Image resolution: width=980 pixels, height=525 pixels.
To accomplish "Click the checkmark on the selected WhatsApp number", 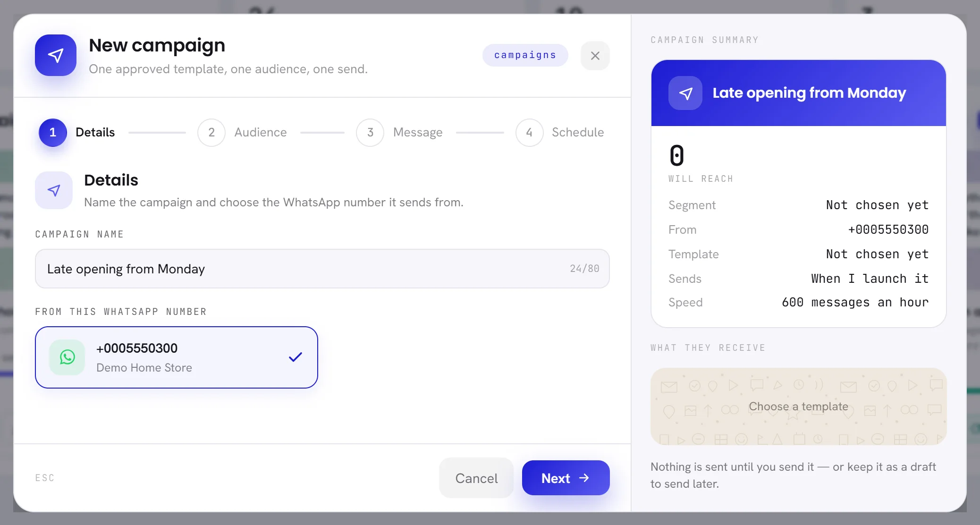I will 295,357.
